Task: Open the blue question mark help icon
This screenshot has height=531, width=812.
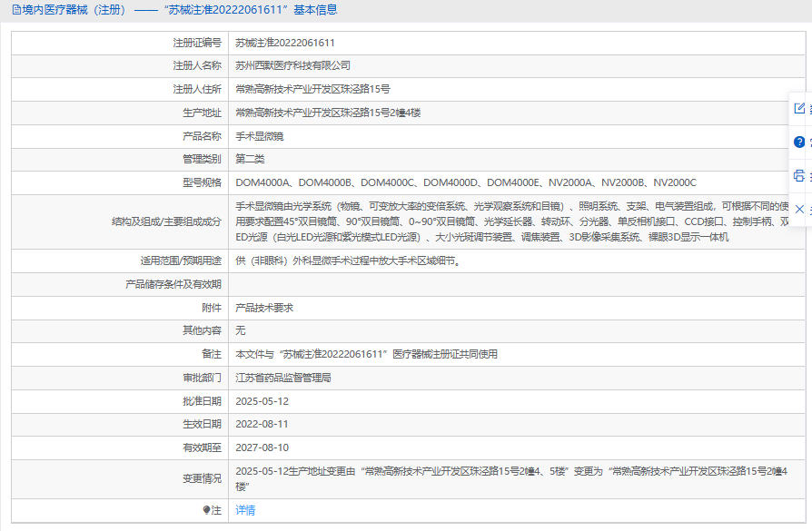Action: pos(799,142)
